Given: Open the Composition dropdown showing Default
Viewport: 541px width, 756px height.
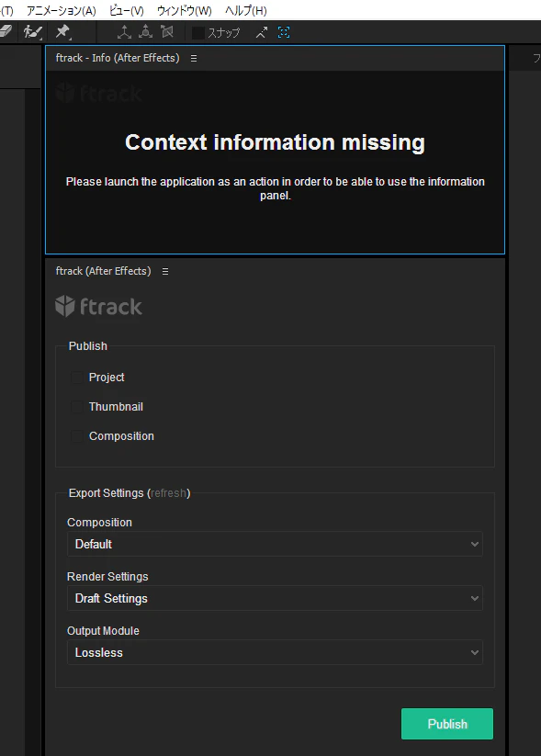Looking at the screenshot, I should (275, 544).
